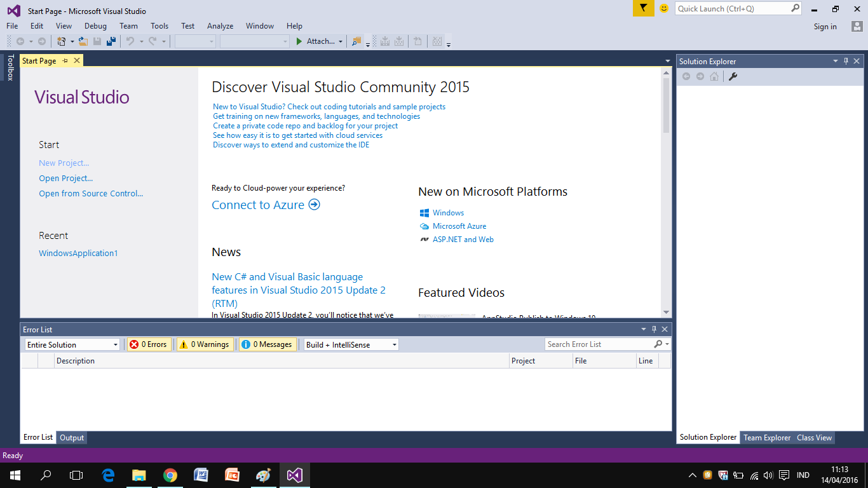Open the Redo history dropdown arrow
Image resolution: width=868 pixels, height=488 pixels.
(x=163, y=41)
